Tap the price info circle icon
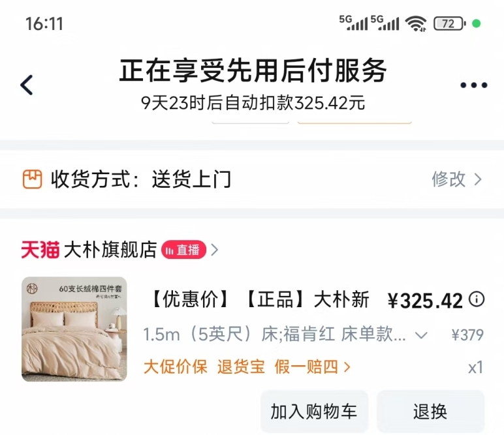This screenshot has height=435, width=504. (x=477, y=299)
